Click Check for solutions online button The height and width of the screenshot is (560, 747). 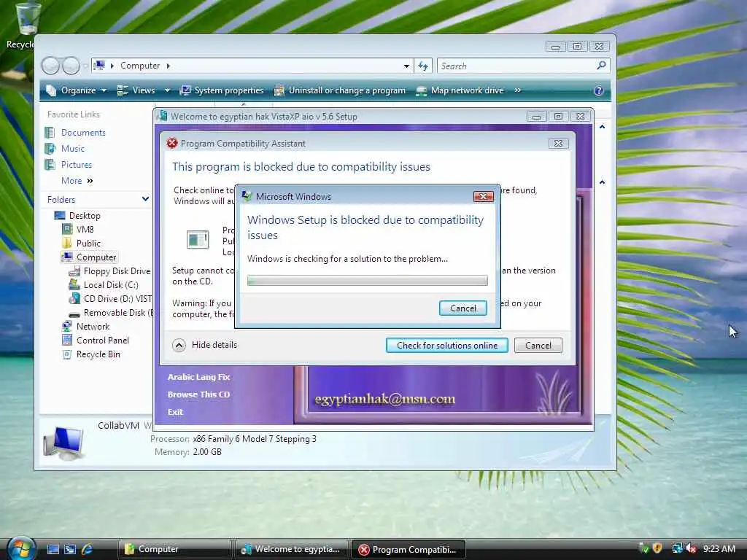click(x=447, y=345)
